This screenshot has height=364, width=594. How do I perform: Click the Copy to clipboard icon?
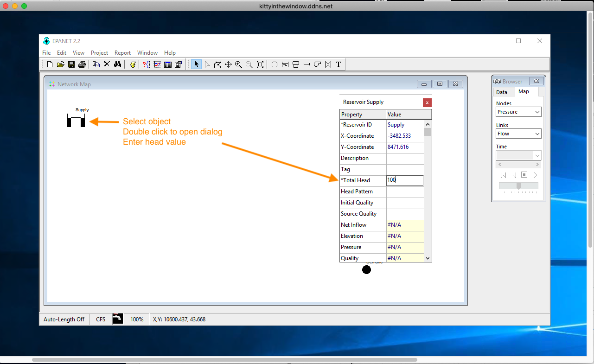pyautogui.click(x=96, y=64)
